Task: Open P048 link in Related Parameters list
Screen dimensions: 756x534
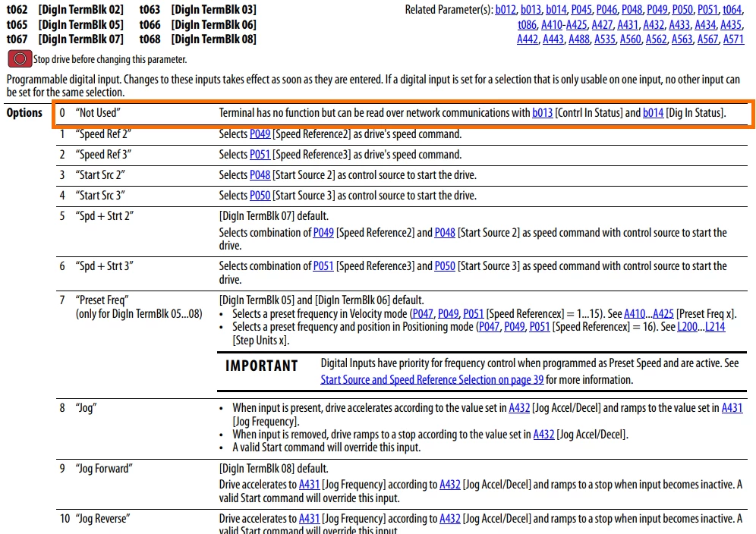Action: click(632, 10)
